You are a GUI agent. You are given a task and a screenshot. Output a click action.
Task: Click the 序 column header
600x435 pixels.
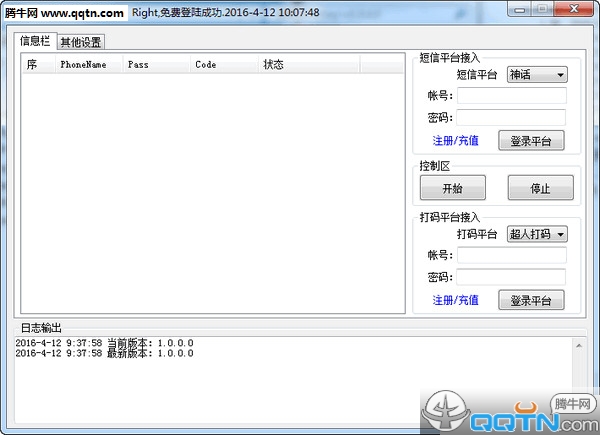coord(38,65)
